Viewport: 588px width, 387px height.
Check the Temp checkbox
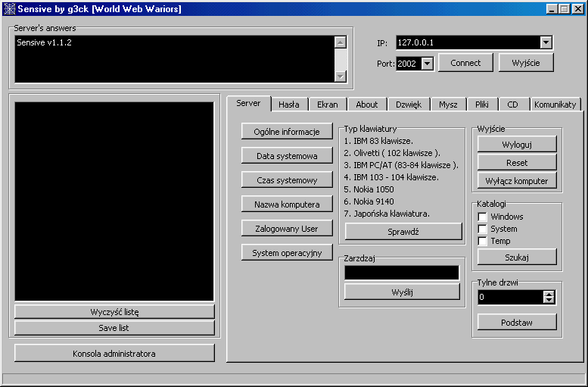point(482,241)
